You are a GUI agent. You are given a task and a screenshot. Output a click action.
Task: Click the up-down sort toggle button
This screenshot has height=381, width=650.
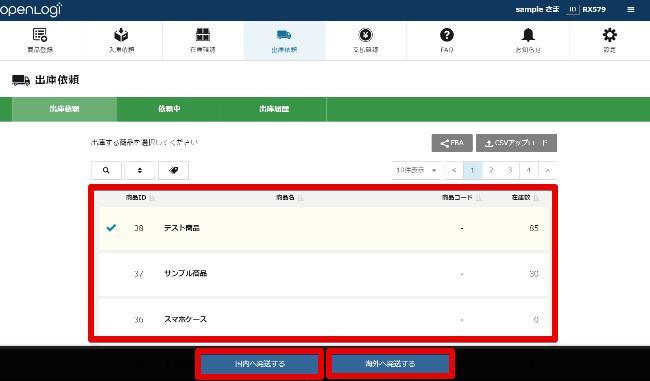(140, 170)
